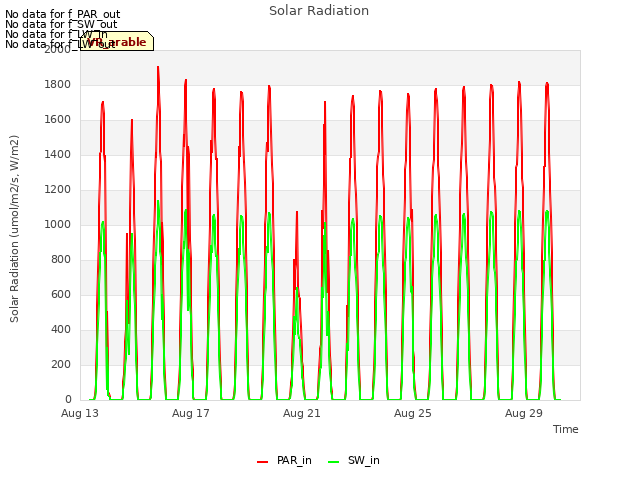
Task: Click the 1200 y-axis tick label
Action: (58, 190)
